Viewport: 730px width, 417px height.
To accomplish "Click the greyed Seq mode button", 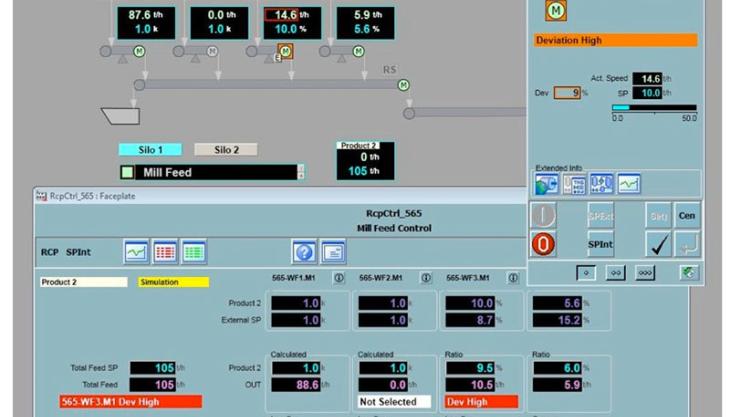I will pos(658,215).
